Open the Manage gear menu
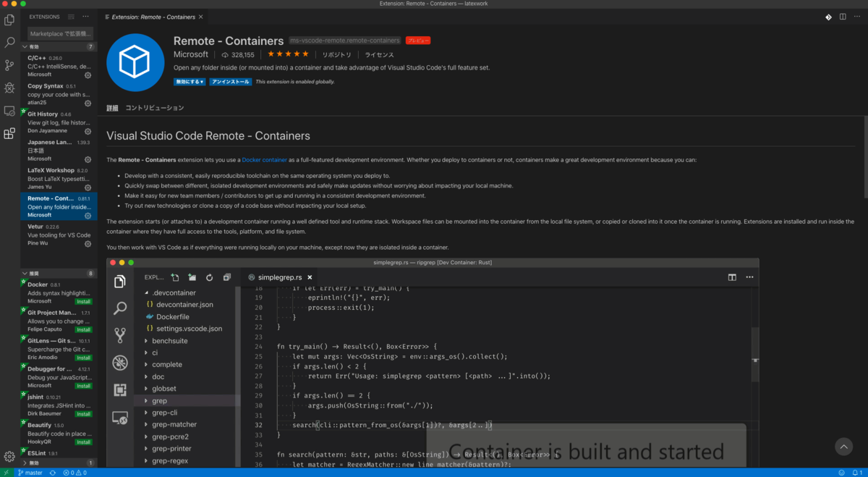The width and height of the screenshot is (868, 477). (x=9, y=456)
